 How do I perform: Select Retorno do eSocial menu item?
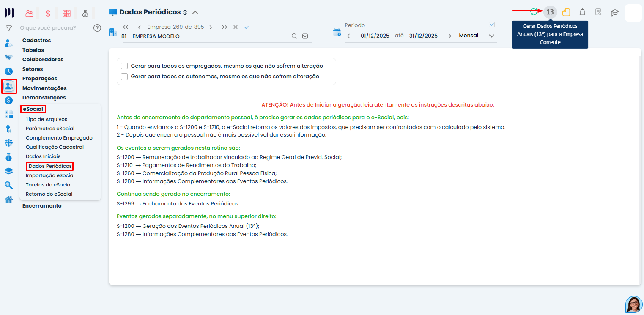(49, 194)
